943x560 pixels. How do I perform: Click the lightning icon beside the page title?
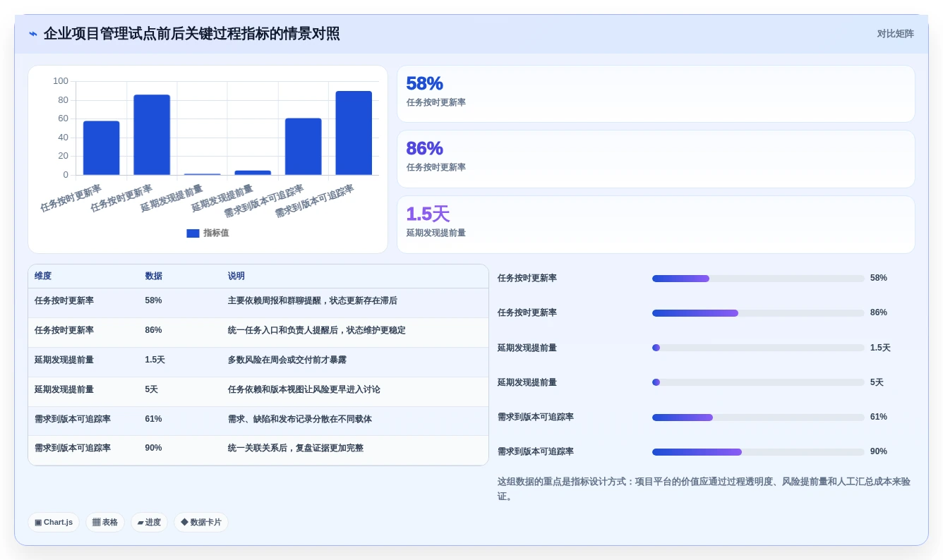coord(33,34)
